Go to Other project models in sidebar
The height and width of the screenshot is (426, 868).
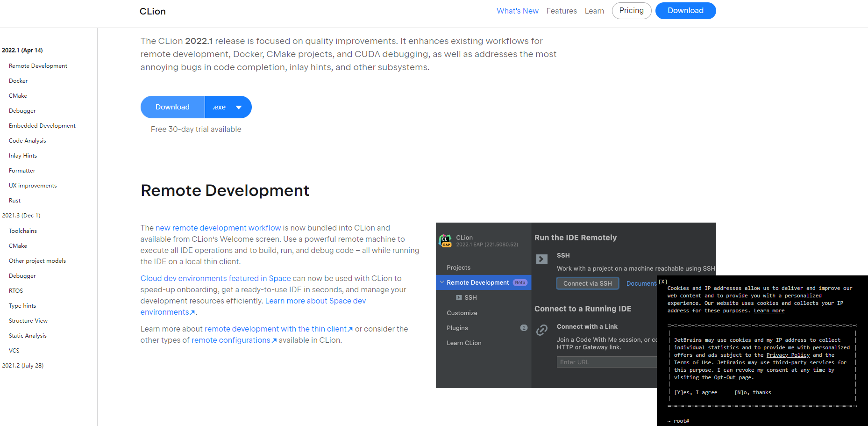tap(37, 261)
